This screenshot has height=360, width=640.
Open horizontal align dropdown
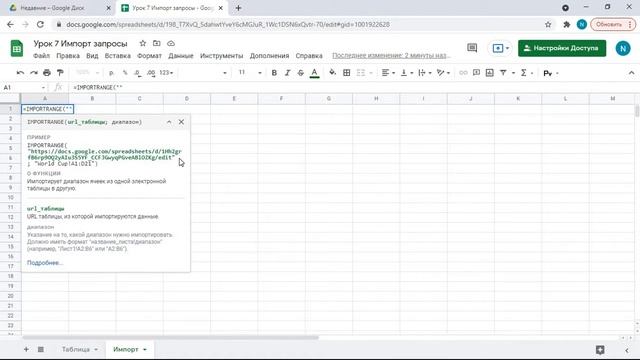tap(388, 73)
